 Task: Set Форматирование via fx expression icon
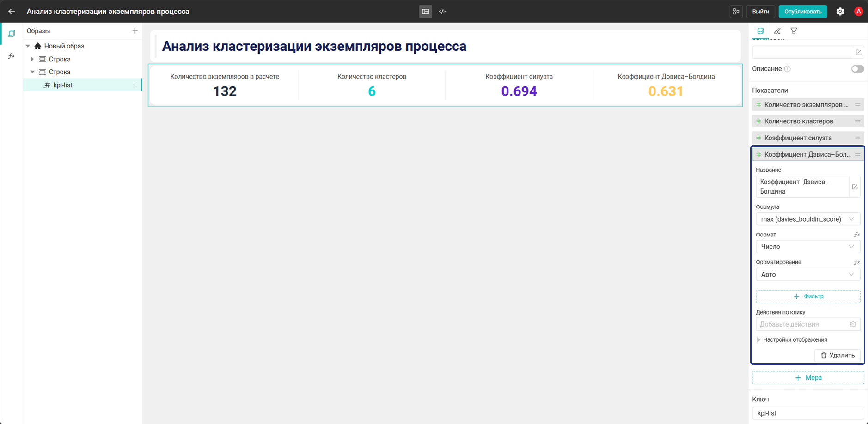(x=856, y=262)
